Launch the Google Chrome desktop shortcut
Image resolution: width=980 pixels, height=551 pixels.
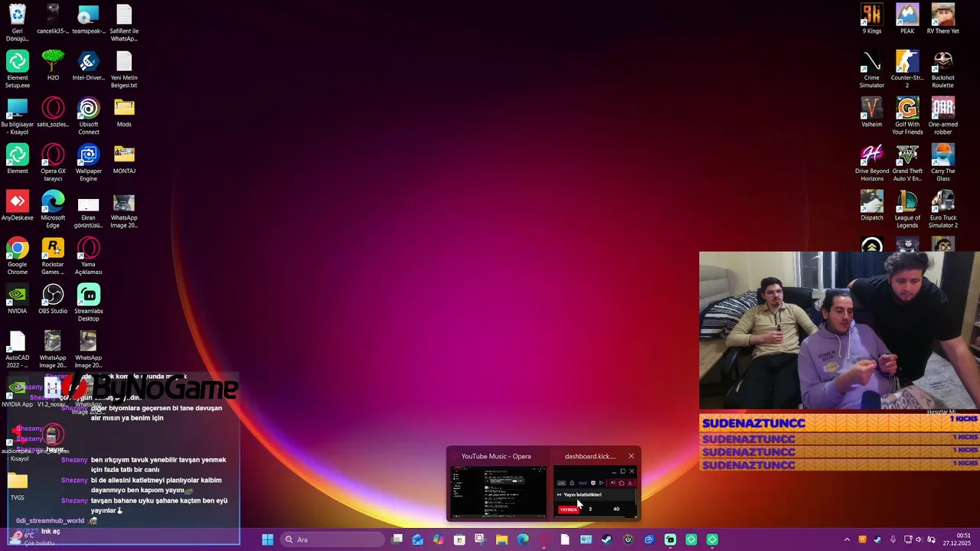(x=17, y=256)
